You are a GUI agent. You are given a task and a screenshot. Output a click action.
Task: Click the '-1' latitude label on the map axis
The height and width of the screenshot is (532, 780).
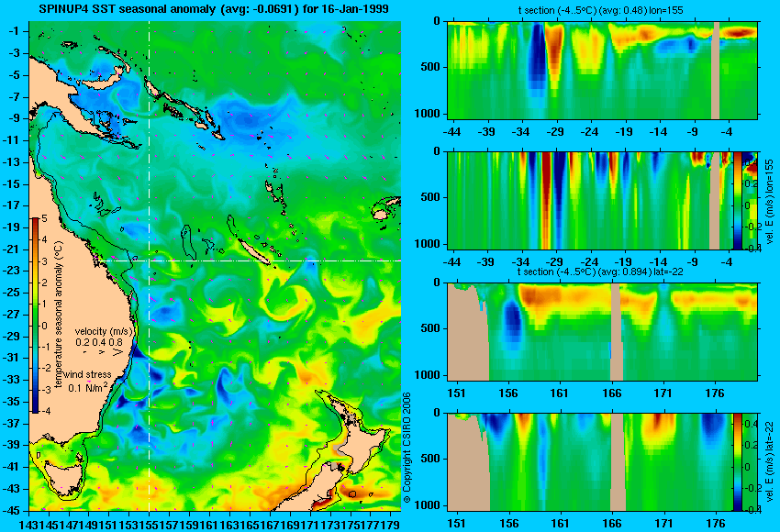pyautogui.click(x=14, y=31)
